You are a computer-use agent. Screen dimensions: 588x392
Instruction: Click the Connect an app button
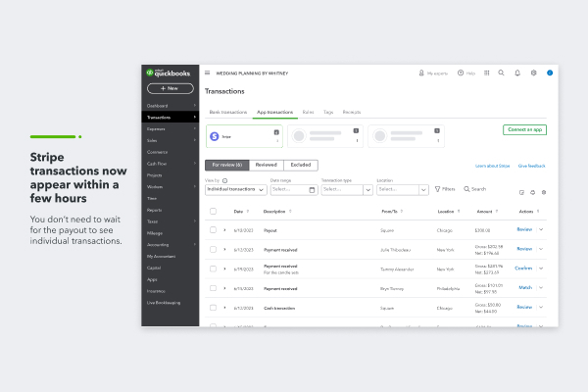[x=524, y=129]
